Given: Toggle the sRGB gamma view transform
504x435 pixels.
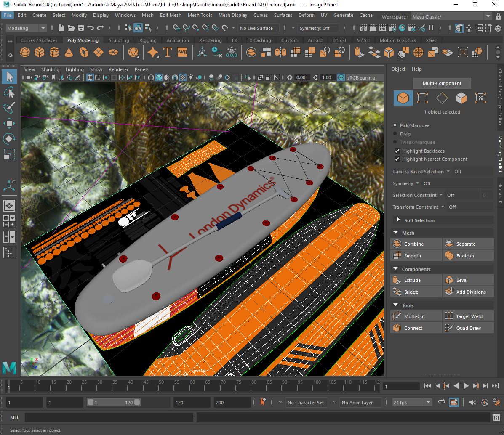Looking at the screenshot, I should click(x=341, y=77).
